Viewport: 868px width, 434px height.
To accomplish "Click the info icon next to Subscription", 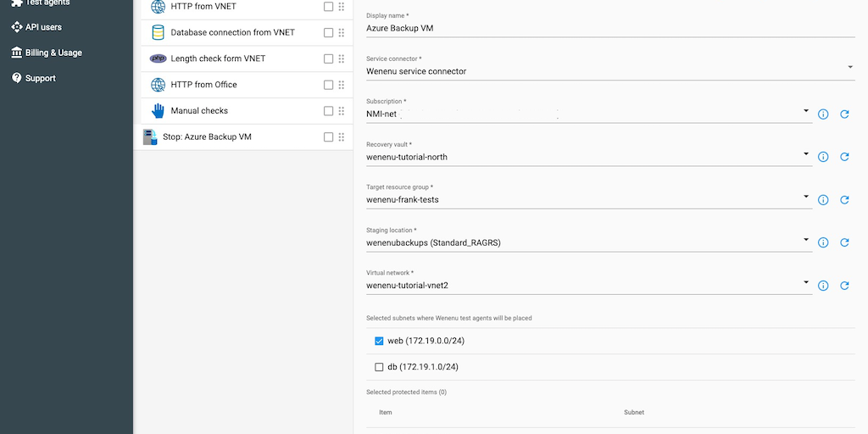I will pyautogui.click(x=822, y=114).
